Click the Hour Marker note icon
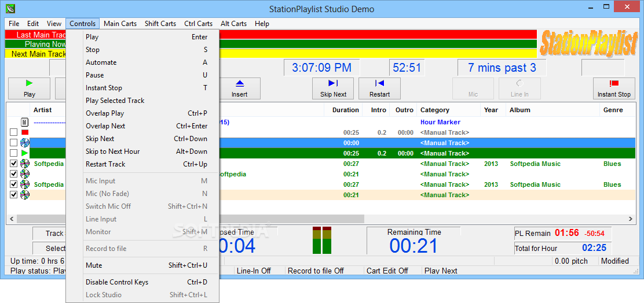644x303 pixels. pos(25,122)
